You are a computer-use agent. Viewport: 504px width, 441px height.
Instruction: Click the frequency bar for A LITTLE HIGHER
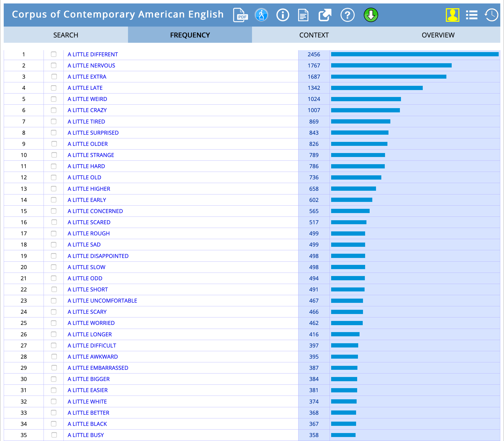[x=353, y=189]
